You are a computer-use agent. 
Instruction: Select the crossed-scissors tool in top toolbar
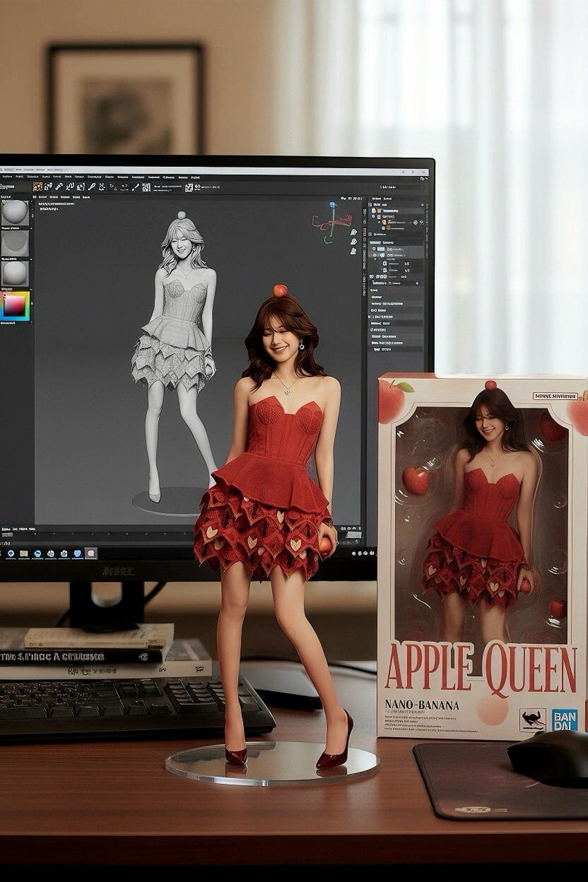point(102,187)
